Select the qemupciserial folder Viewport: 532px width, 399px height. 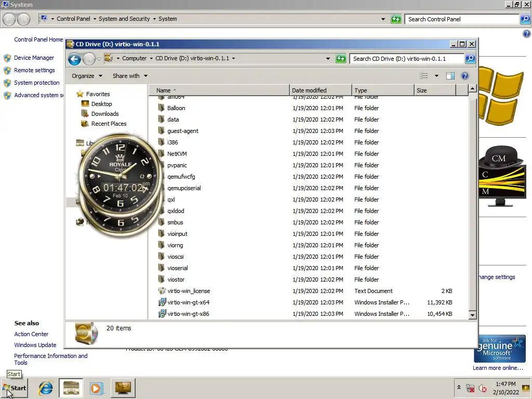tap(184, 188)
